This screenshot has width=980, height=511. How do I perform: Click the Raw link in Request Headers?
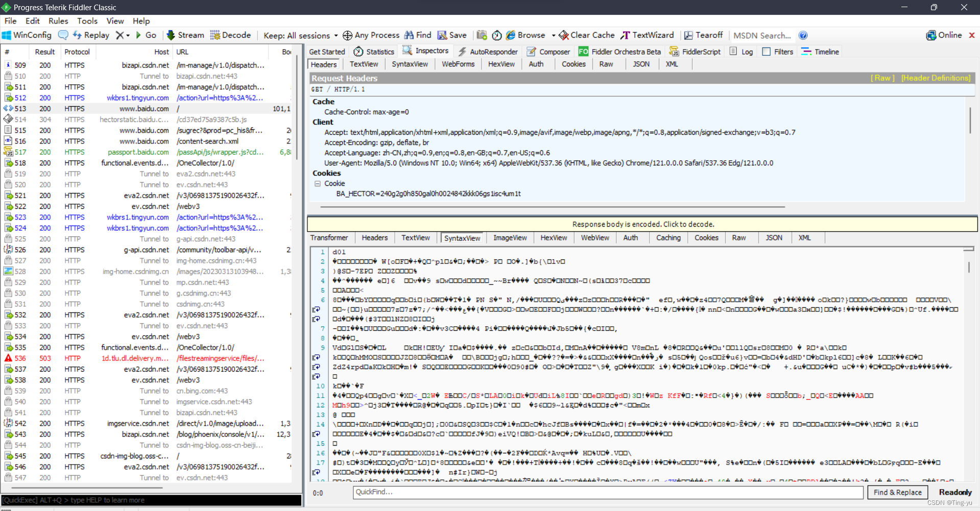882,78
